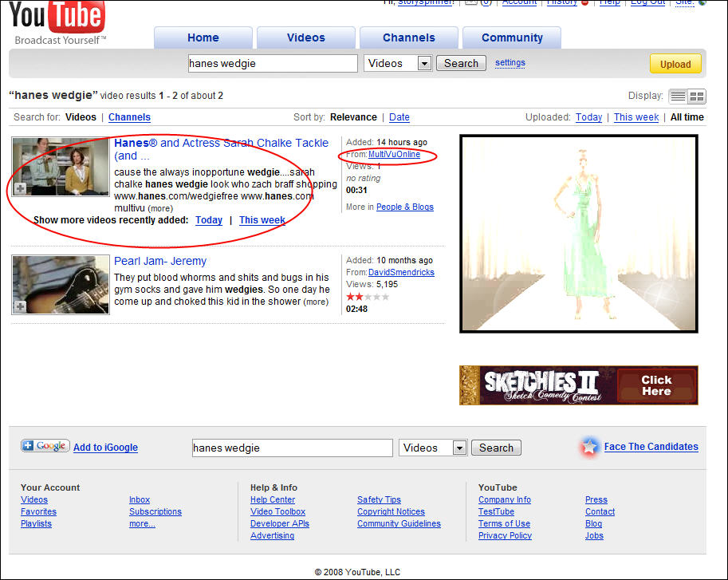The height and width of the screenshot is (580, 728).
Task: Click the top search input field
Action: pos(273,63)
